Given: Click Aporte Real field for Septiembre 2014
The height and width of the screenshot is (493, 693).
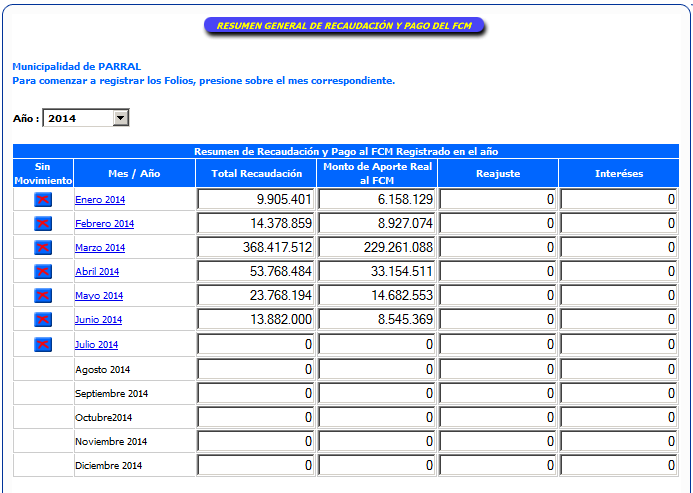Looking at the screenshot, I should (x=377, y=393).
